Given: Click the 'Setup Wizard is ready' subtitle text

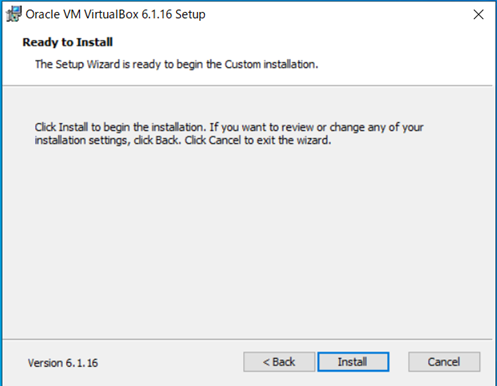Looking at the screenshot, I should pyautogui.click(x=177, y=64).
